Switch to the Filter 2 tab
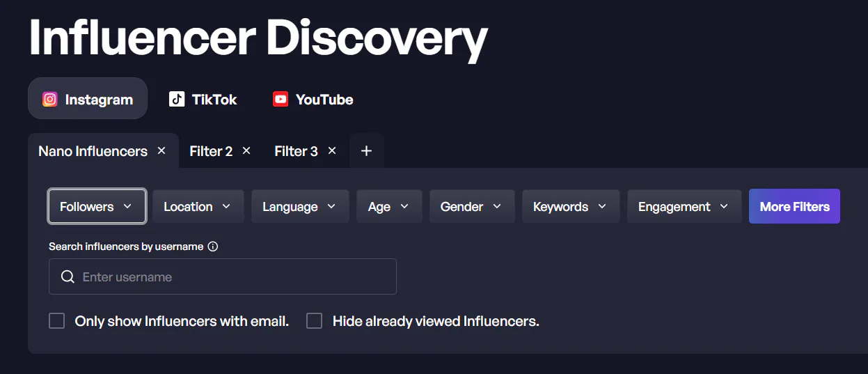This screenshot has height=374, width=868. pos(211,151)
